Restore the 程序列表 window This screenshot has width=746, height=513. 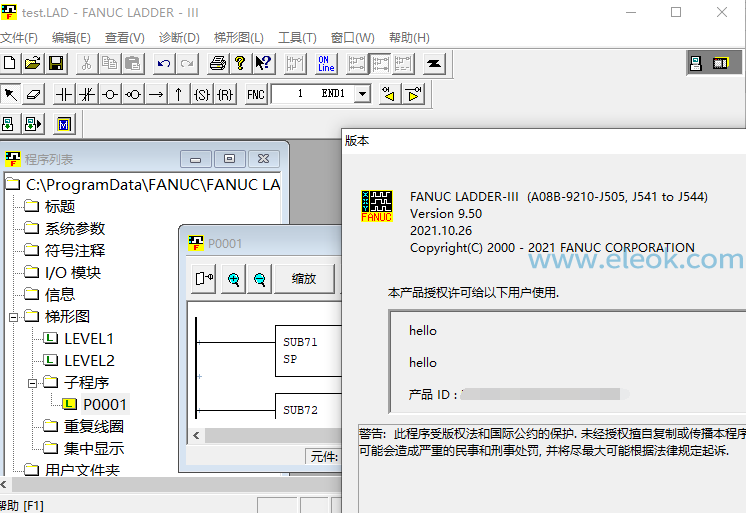tap(229, 159)
